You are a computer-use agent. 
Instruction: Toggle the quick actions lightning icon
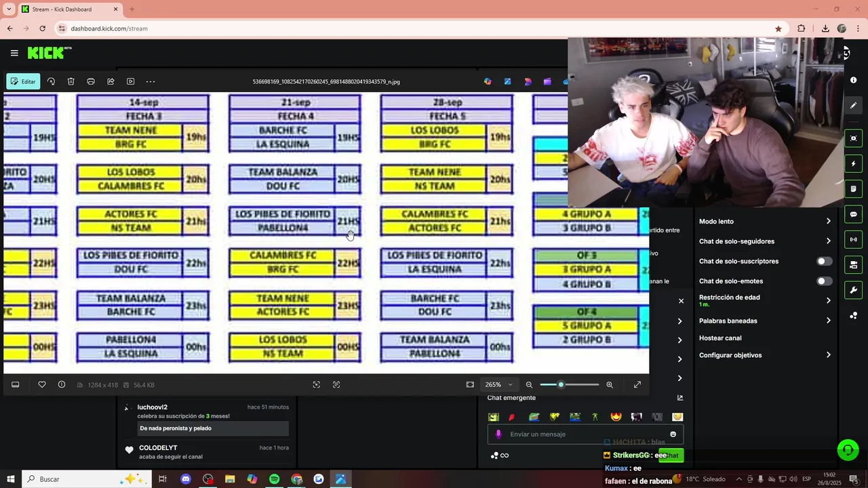click(853, 163)
